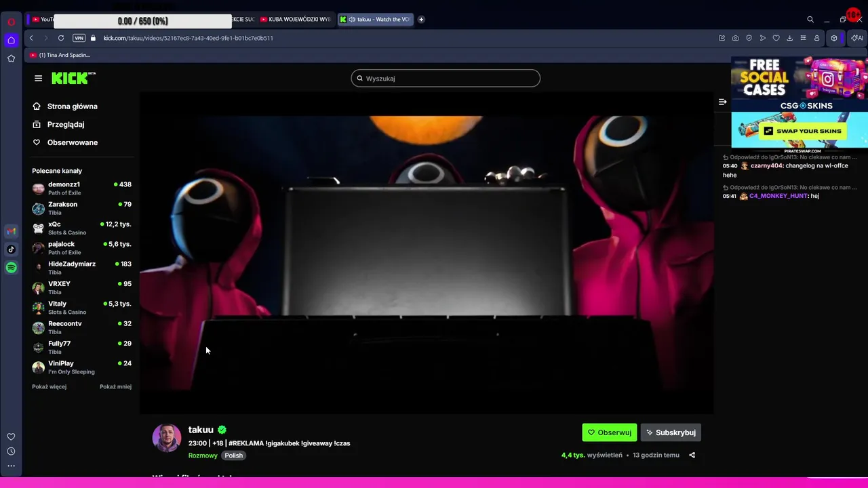Follow channel with Obserwuj button

[609, 432]
